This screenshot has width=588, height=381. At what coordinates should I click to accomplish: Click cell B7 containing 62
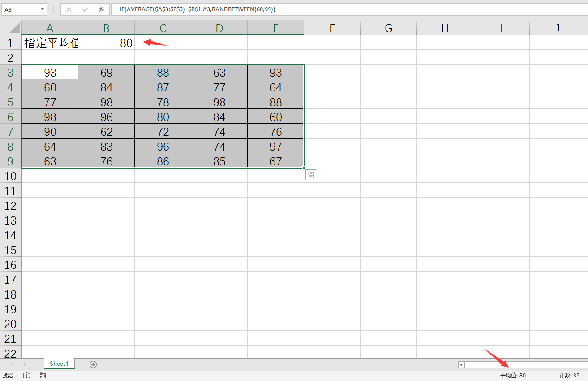(x=106, y=131)
